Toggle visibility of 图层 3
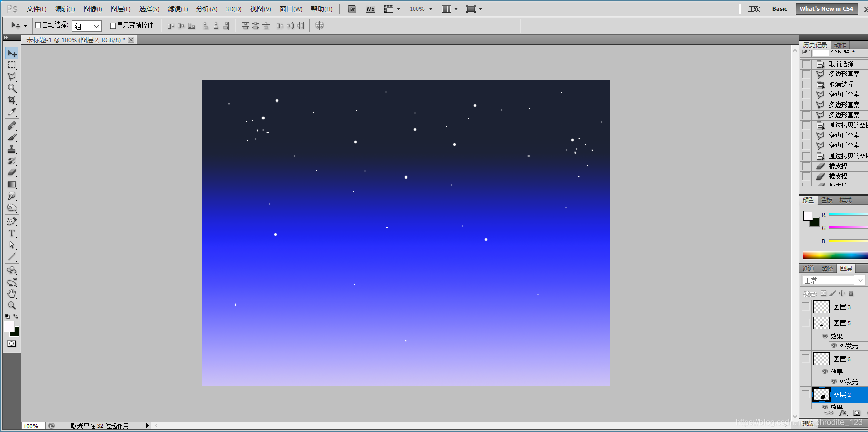 point(806,307)
